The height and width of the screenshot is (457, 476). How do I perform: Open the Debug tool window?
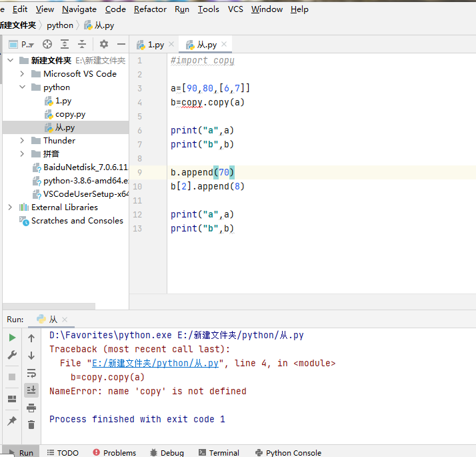[167, 453]
